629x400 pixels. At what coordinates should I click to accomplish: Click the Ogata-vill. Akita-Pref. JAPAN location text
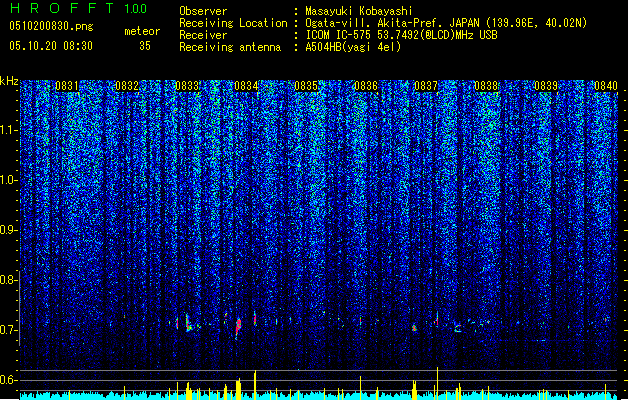click(x=446, y=23)
